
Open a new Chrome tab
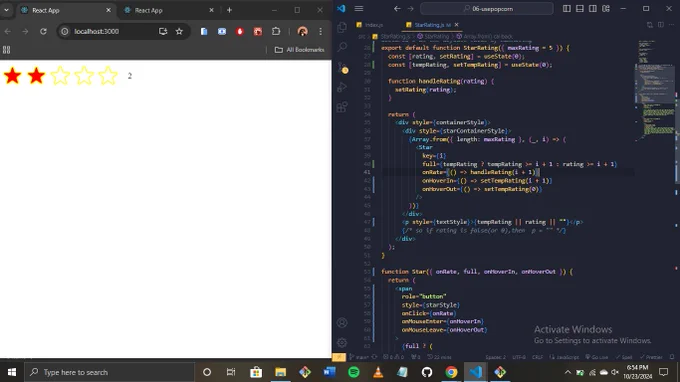[x=229, y=10]
